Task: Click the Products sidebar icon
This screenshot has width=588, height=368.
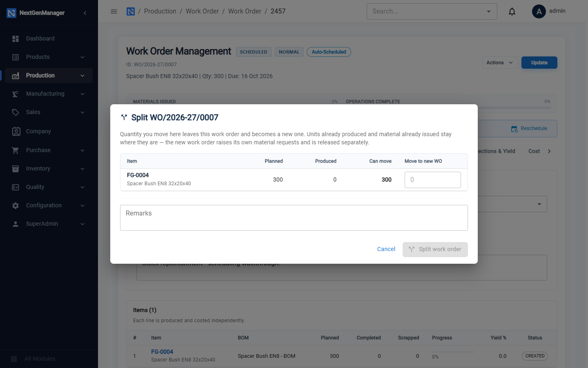Action: coord(16,57)
